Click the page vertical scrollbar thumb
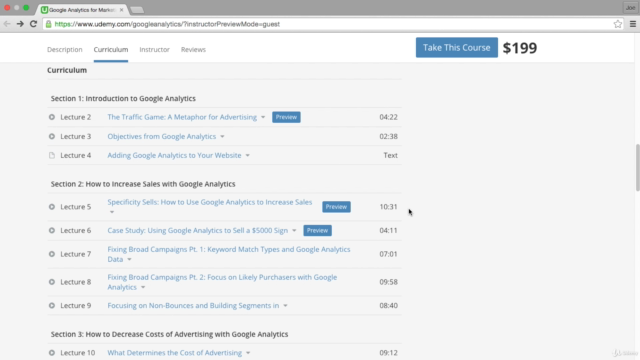This screenshot has height=360, width=640. pyautogui.click(x=637, y=167)
